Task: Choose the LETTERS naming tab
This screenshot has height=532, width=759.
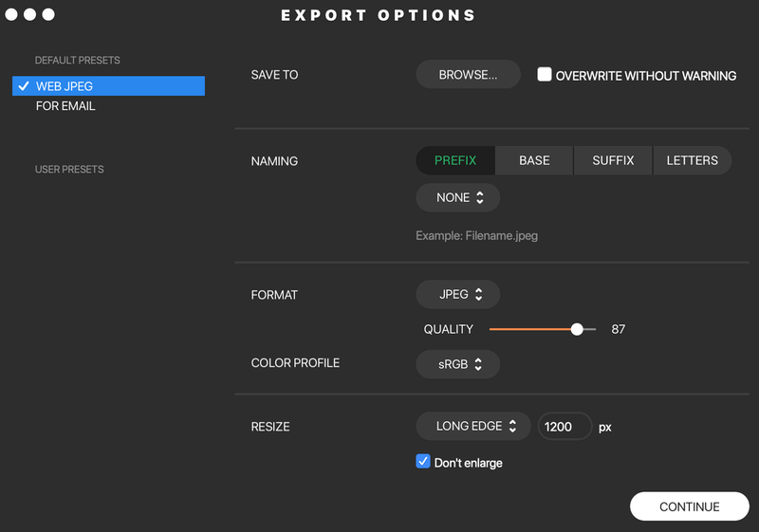Action: 693,160
